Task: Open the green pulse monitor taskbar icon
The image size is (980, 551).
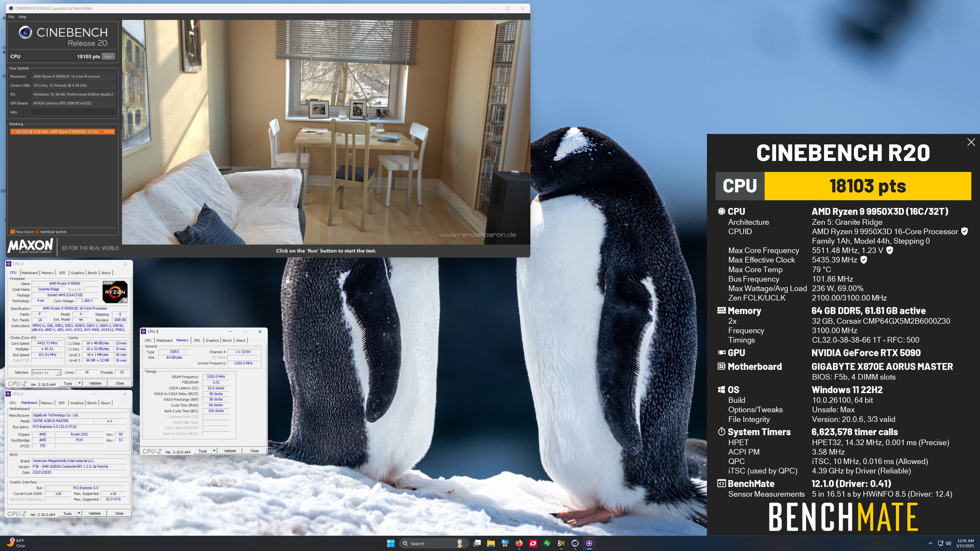Action: [x=547, y=543]
